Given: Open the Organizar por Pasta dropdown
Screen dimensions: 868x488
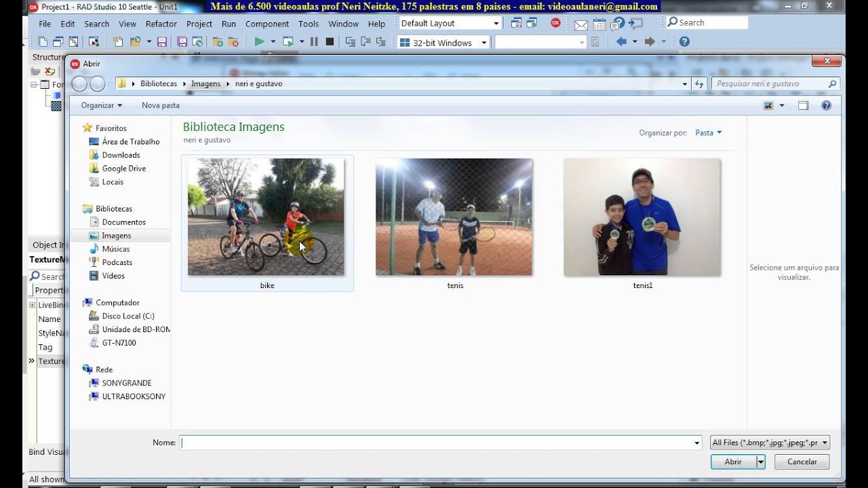Looking at the screenshot, I should click(709, 133).
